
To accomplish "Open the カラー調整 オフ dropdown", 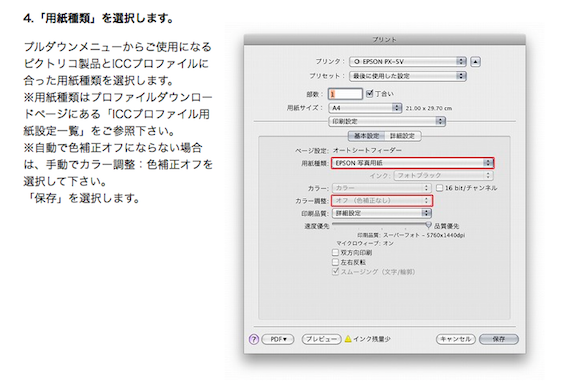I will point(382,201).
